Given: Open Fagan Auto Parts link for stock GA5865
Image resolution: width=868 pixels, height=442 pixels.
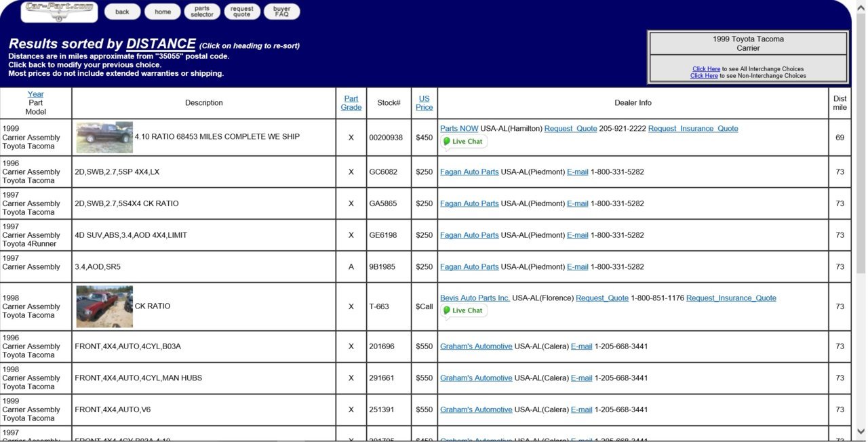Looking at the screenshot, I should 469,203.
